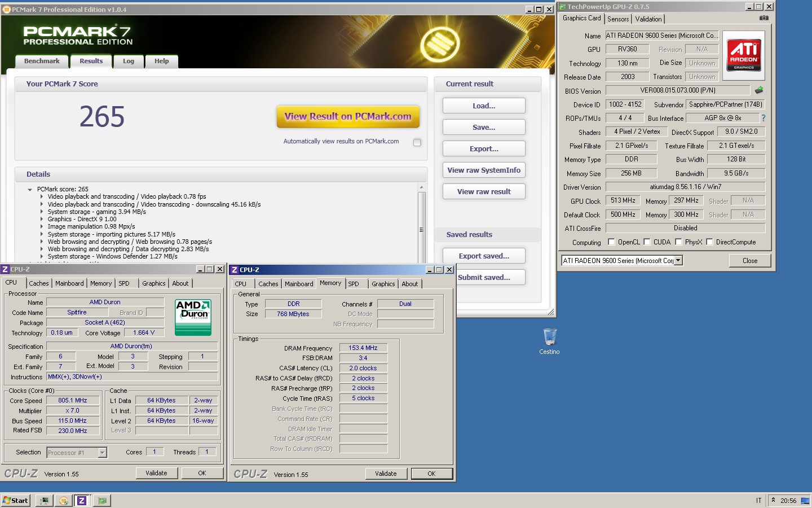This screenshot has height=508, width=812.
Task: Click the GPU-Z screenshot camera icon
Action: pos(764,18)
